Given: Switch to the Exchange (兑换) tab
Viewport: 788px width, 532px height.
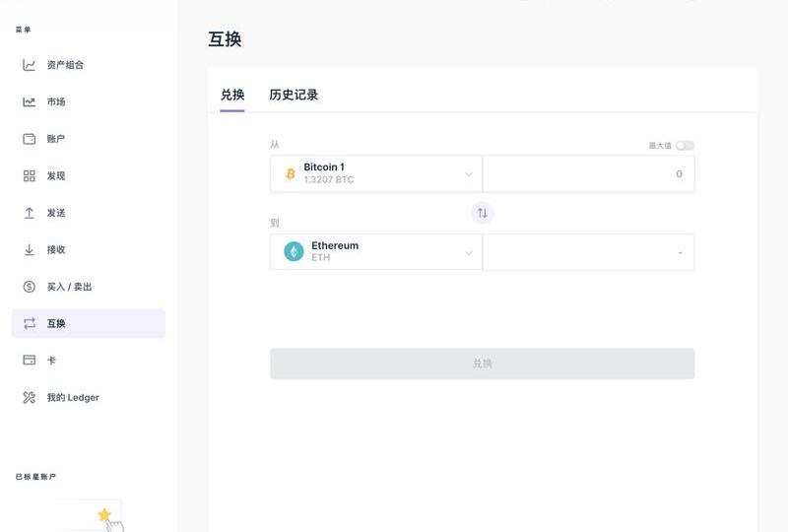Looking at the screenshot, I should click(232, 96).
